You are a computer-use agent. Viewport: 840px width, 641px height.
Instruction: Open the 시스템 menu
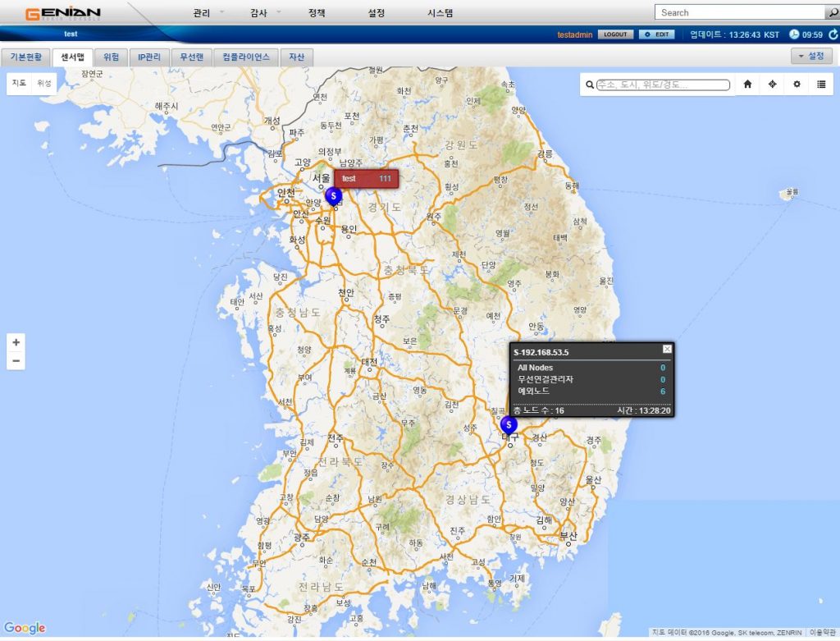[x=440, y=13]
